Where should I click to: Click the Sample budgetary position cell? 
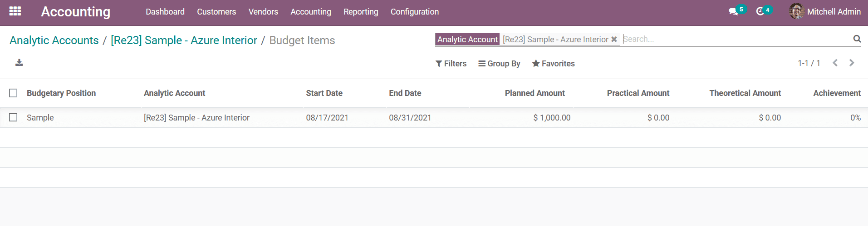click(x=40, y=118)
